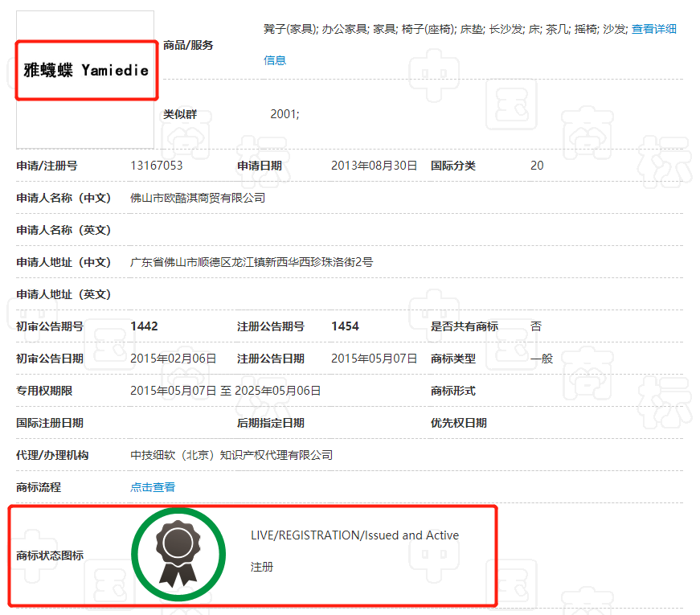Viewport: 700px width, 615px height.
Task: Click the 申请人地址（英文） field label
Action: point(63,294)
